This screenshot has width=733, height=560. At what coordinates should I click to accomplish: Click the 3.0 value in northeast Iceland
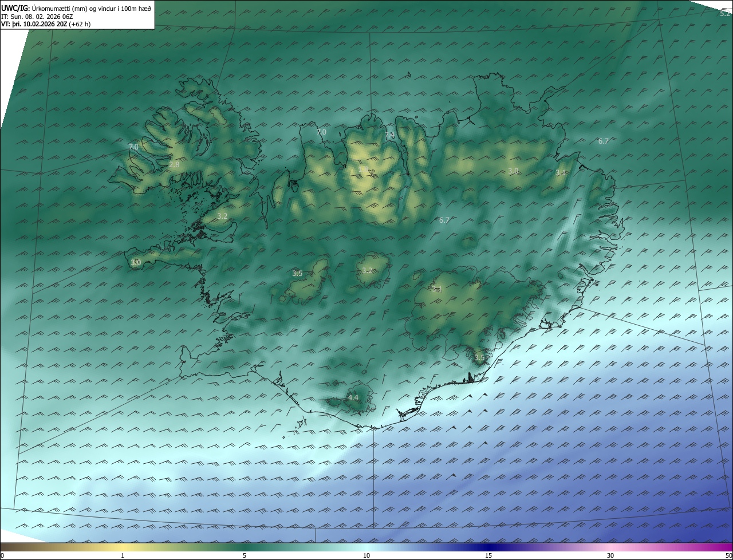point(513,171)
